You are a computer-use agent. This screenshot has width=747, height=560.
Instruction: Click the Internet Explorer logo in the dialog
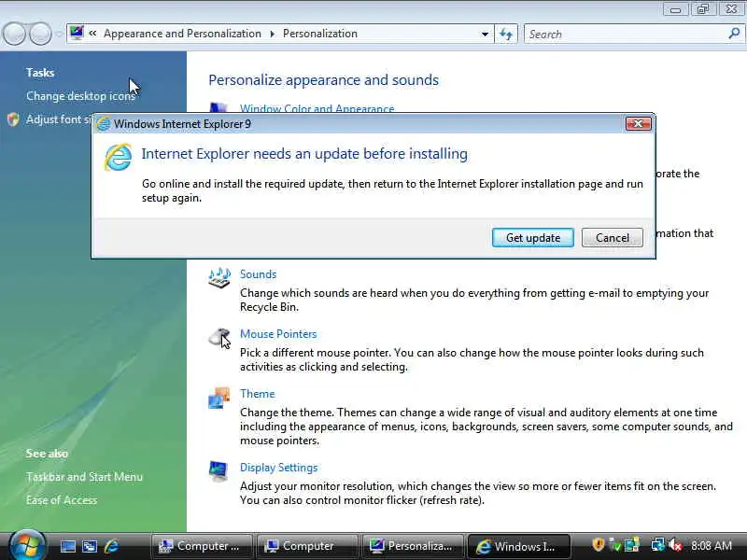point(118,157)
